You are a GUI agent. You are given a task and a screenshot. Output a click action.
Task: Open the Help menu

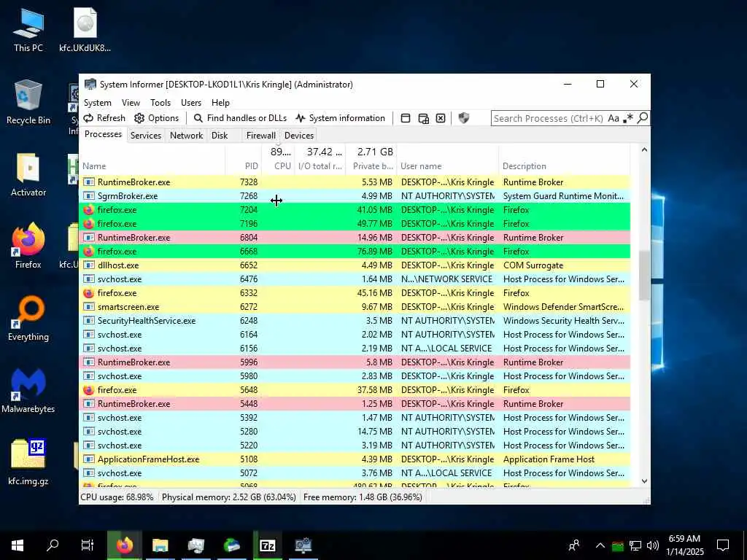tap(220, 102)
